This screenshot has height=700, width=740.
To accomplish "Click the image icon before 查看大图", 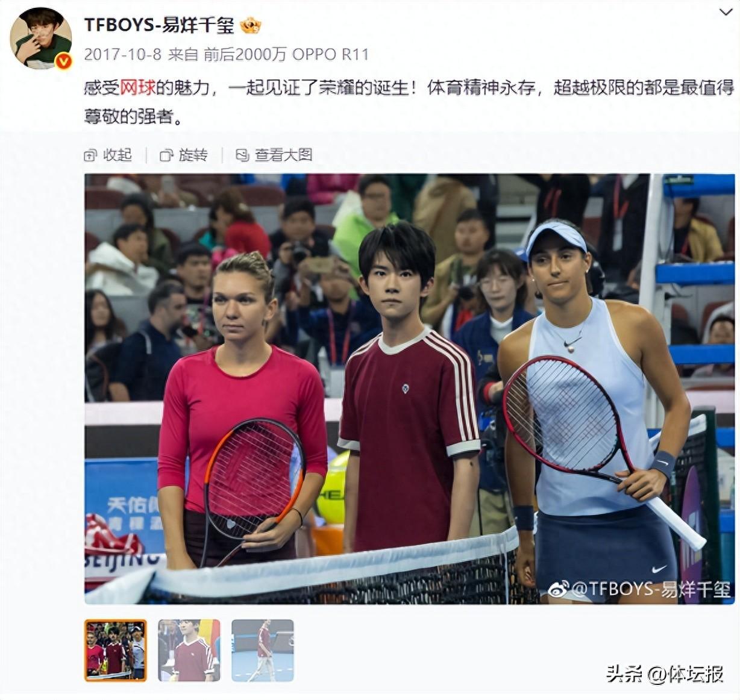I will point(242,155).
